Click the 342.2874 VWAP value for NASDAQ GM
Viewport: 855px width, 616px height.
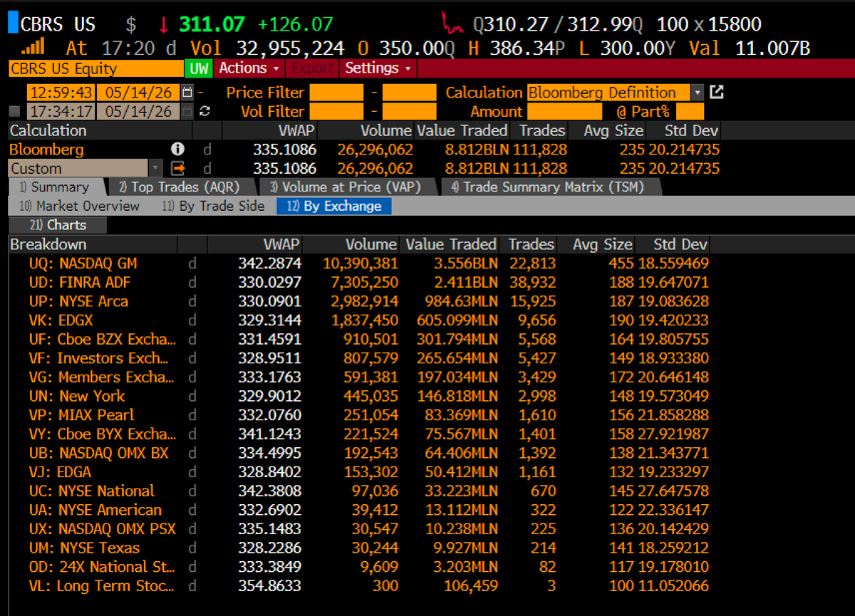(269, 263)
